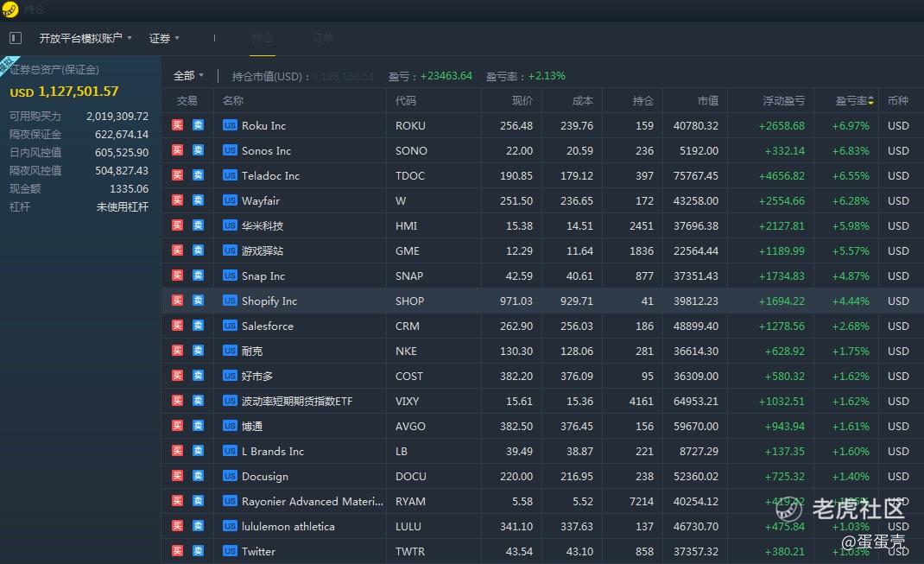
Task: Open the 证券 dropdown menu
Action: coord(164,38)
